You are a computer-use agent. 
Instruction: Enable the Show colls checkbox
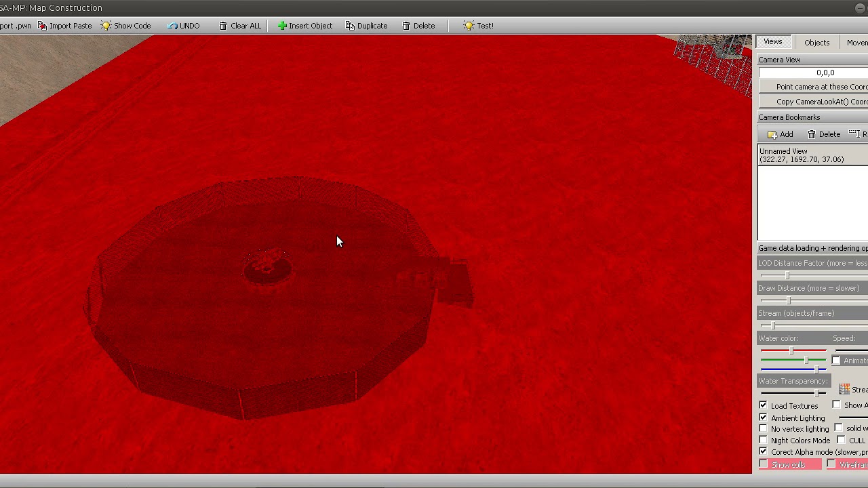764,464
